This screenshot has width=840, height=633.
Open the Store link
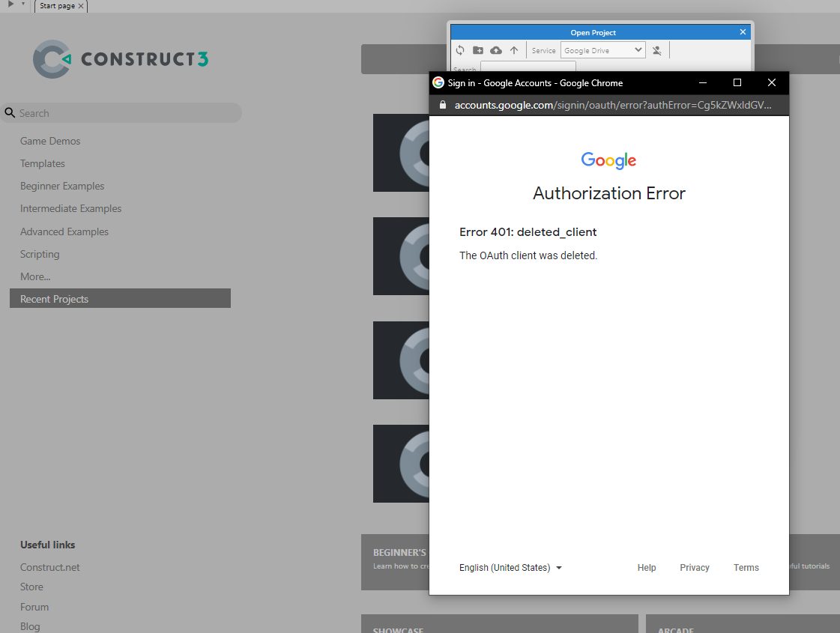[31, 587]
